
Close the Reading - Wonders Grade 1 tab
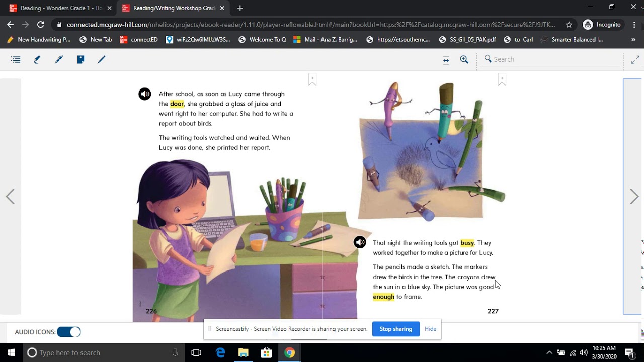pos(109,8)
